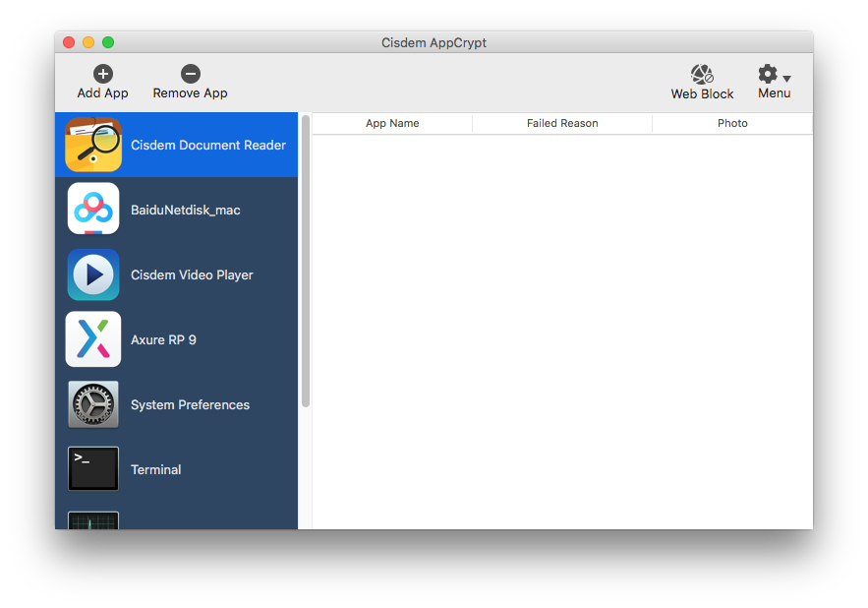Expand the Menu dropdown arrow
This screenshot has height=608, width=868.
(x=786, y=78)
